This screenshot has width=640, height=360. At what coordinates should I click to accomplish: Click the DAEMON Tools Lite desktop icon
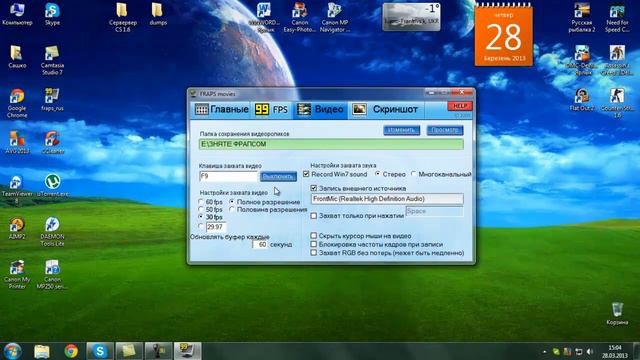pyautogui.click(x=52, y=231)
